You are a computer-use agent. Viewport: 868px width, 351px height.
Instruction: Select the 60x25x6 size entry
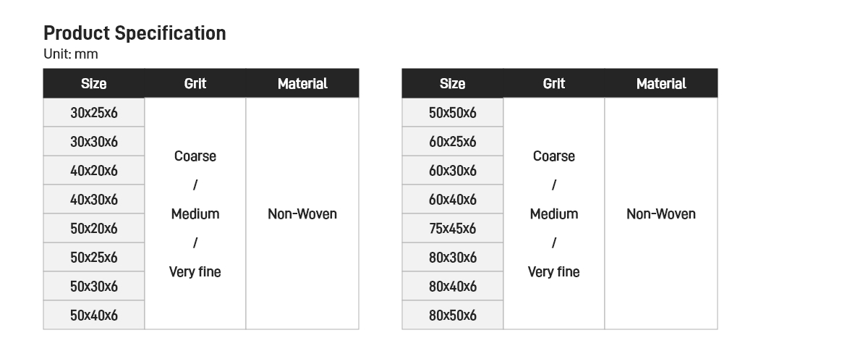coord(453,142)
